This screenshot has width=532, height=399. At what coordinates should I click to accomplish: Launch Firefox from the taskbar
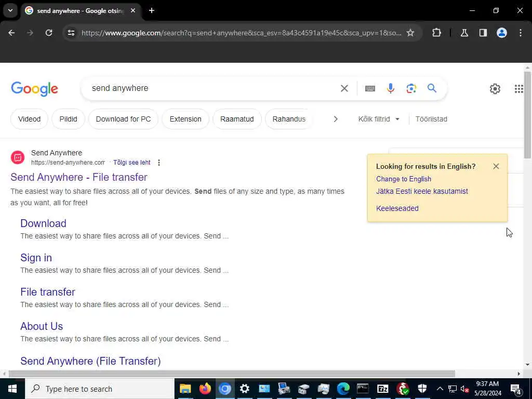click(205, 389)
